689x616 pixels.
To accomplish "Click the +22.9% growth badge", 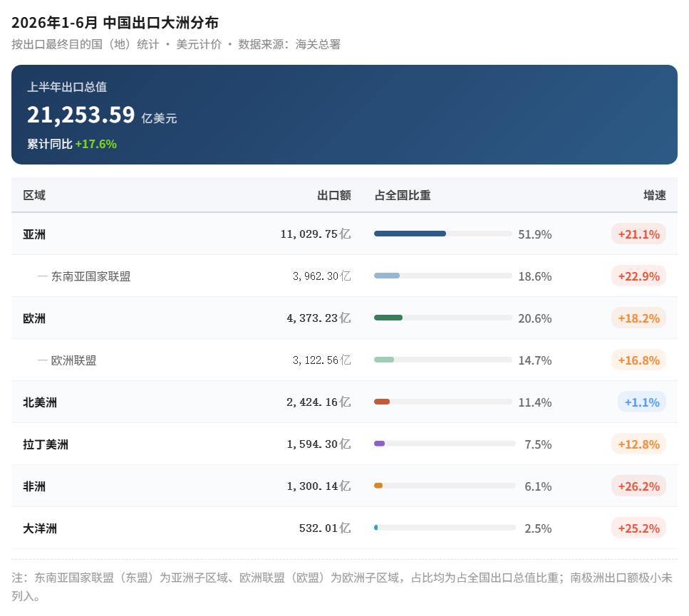I will (638, 276).
